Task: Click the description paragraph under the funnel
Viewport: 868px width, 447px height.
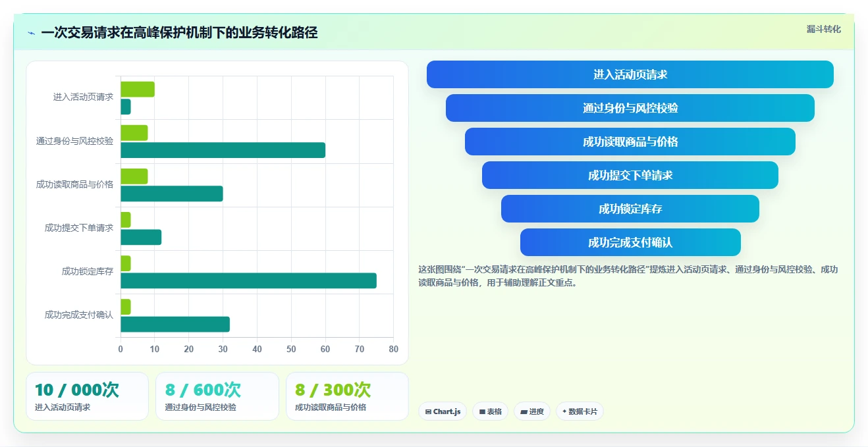Action: [x=628, y=276]
